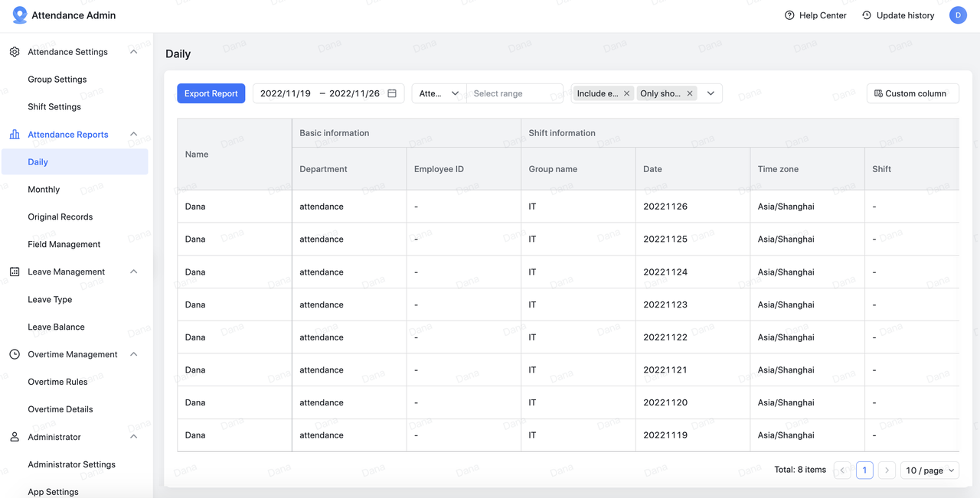Click the Update history clock icon
This screenshot has height=498, width=980.
[x=867, y=15]
